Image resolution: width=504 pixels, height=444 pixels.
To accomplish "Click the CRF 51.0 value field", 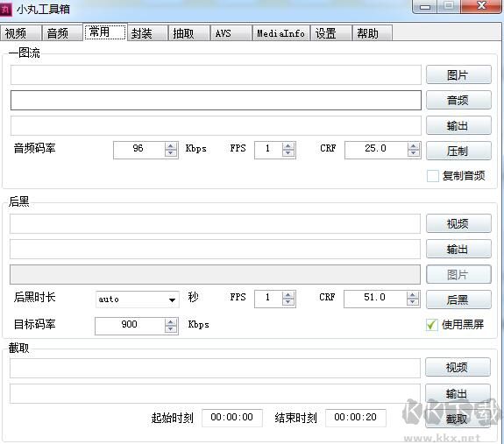I will [x=375, y=299].
